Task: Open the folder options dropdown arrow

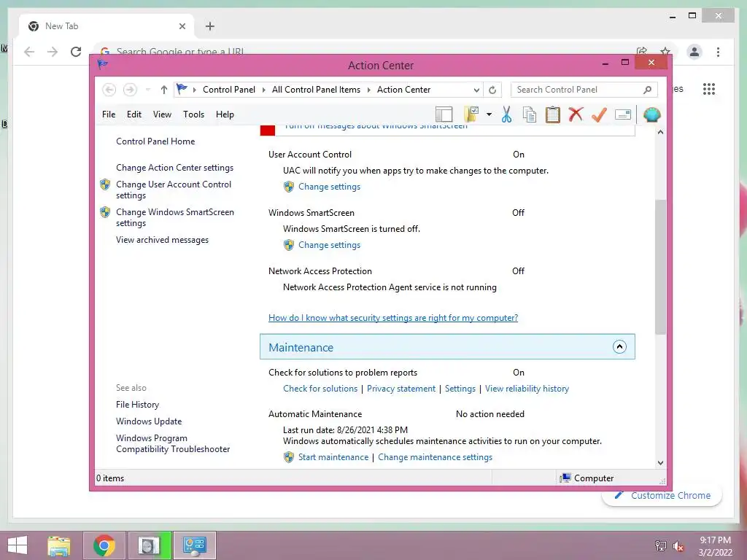Action: (489, 114)
